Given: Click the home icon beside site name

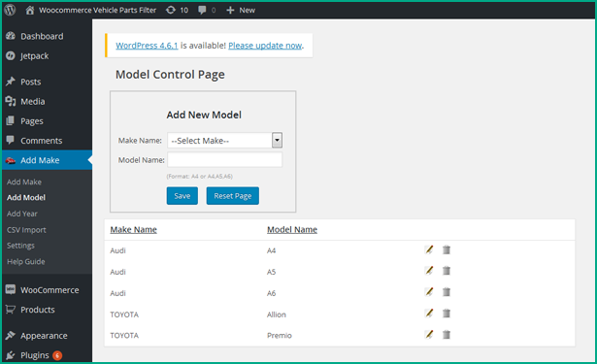Looking at the screenshot, I should (x=30, y=11).
